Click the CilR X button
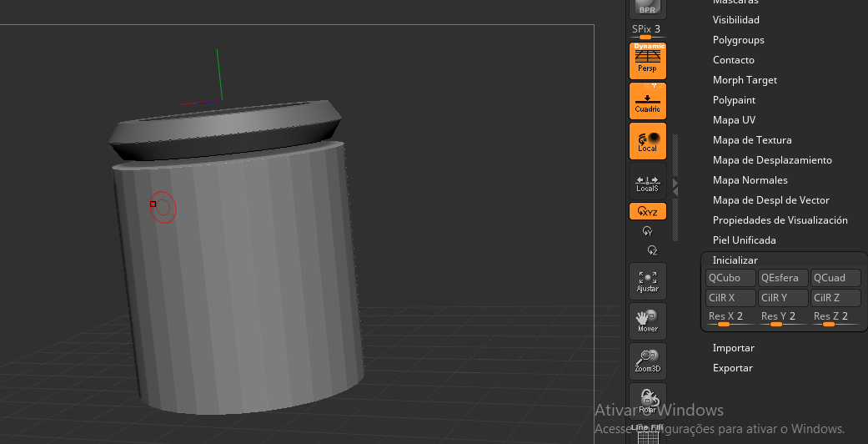 point(730,298)
